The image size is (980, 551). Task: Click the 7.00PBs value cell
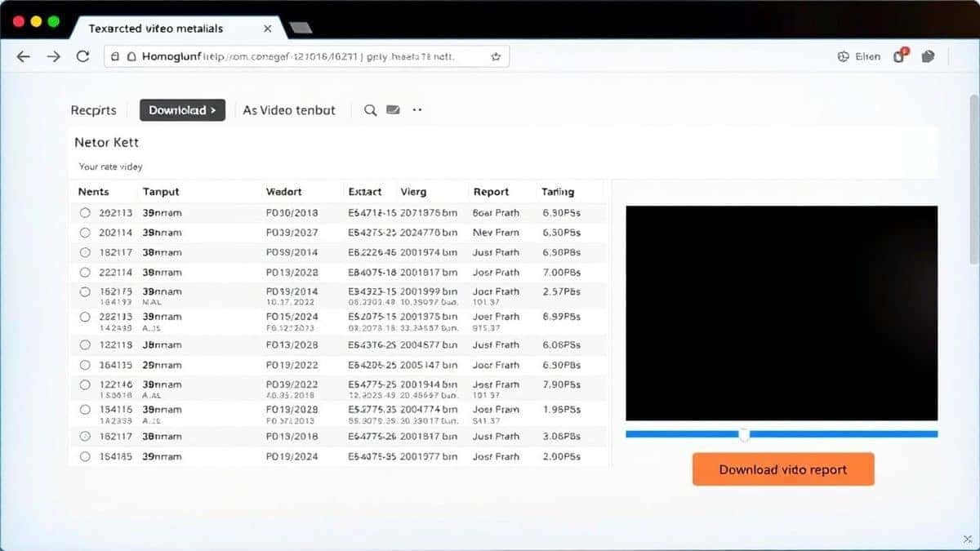(561, 273)
